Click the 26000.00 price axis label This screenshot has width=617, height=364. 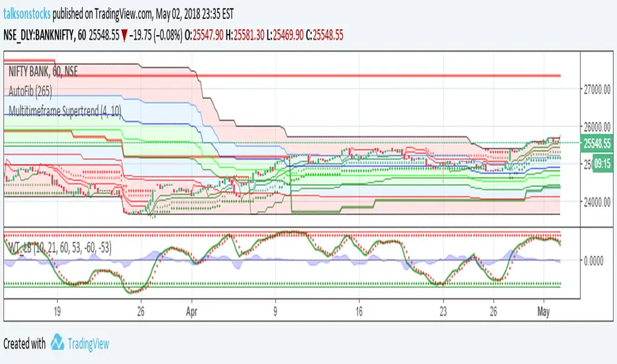pos(597,127)
